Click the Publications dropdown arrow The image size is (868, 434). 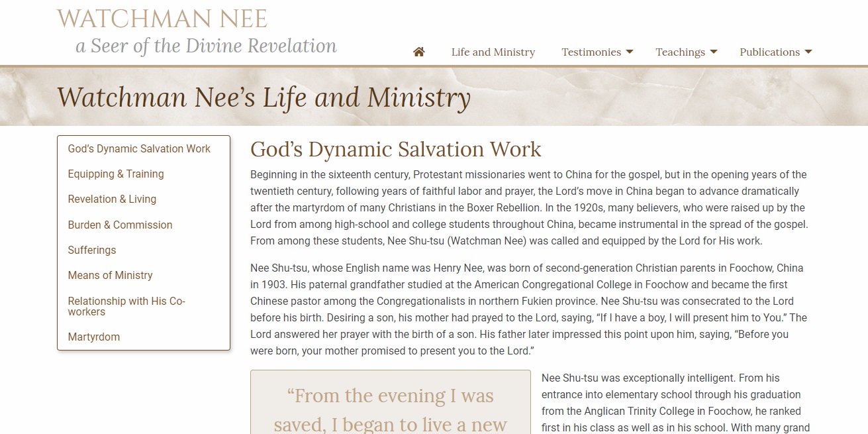click(808, 52)
